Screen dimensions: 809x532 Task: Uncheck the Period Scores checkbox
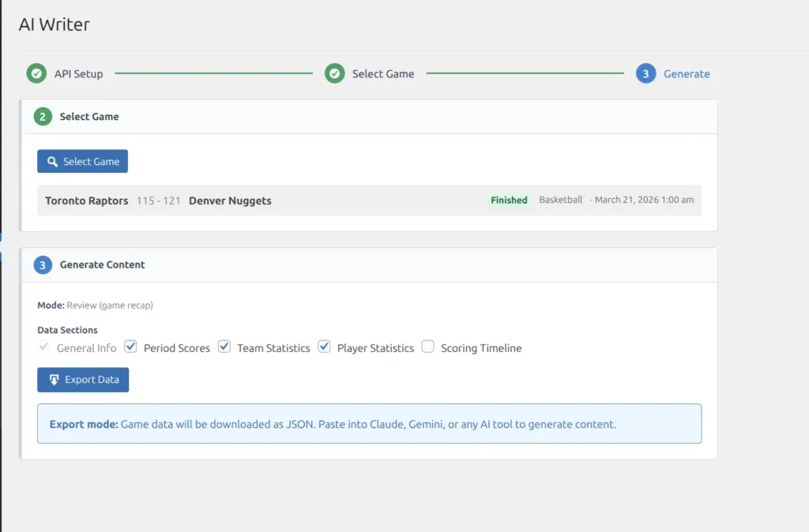click(130, 347)
